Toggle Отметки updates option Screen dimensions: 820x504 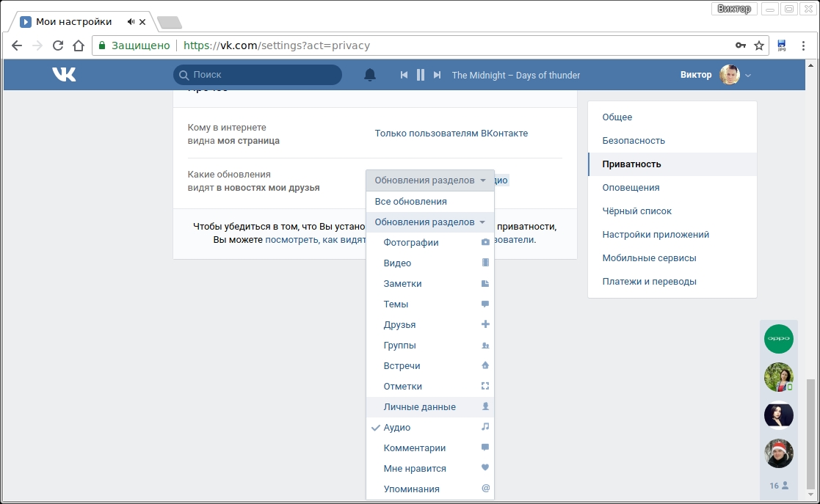(430, 387)
